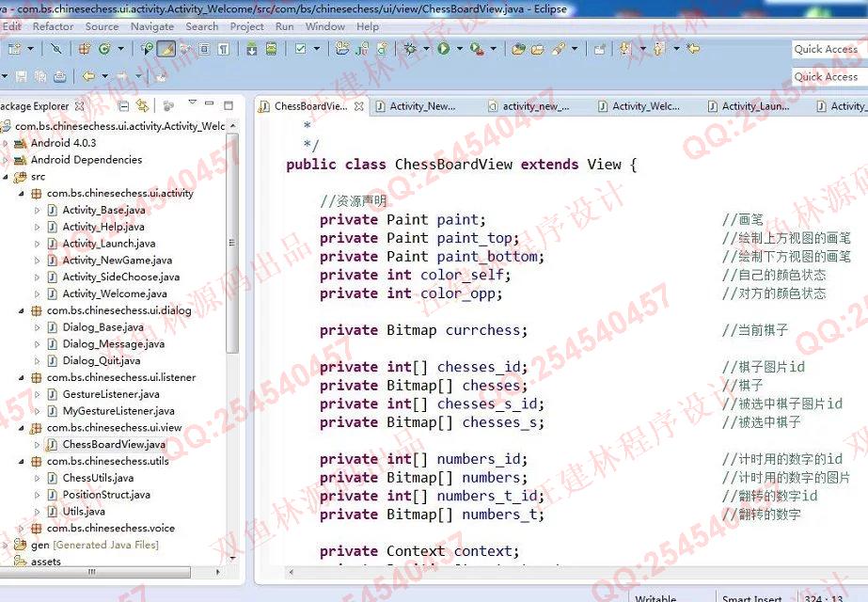The height and width of the screenshot is (602, 868).
Task: Toggle Link with Editor in Package Explorer
Action: pyautogui.click(x=143, y=105)
